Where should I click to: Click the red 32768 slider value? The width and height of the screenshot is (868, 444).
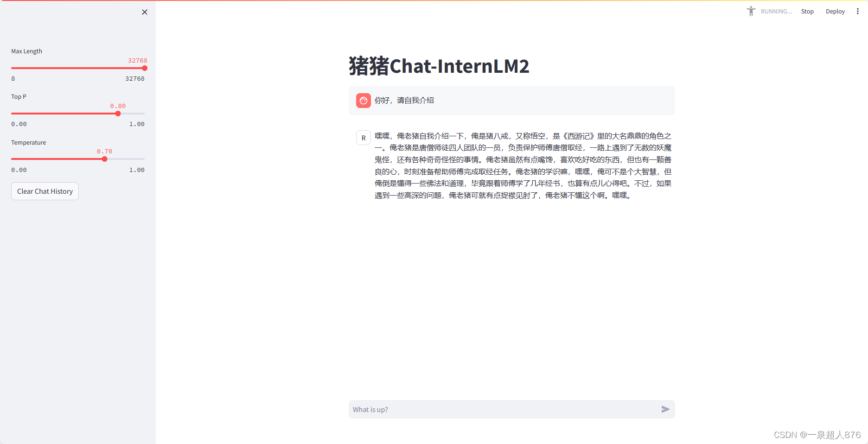[138, 60]
